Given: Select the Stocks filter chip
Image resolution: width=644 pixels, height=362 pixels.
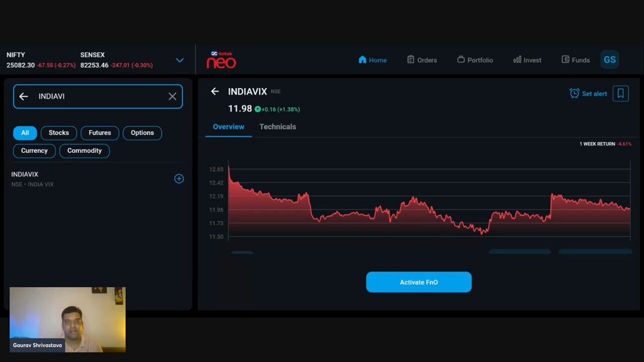Looking at the screenshot, I should pyautogui.click(x=58, y=133).
